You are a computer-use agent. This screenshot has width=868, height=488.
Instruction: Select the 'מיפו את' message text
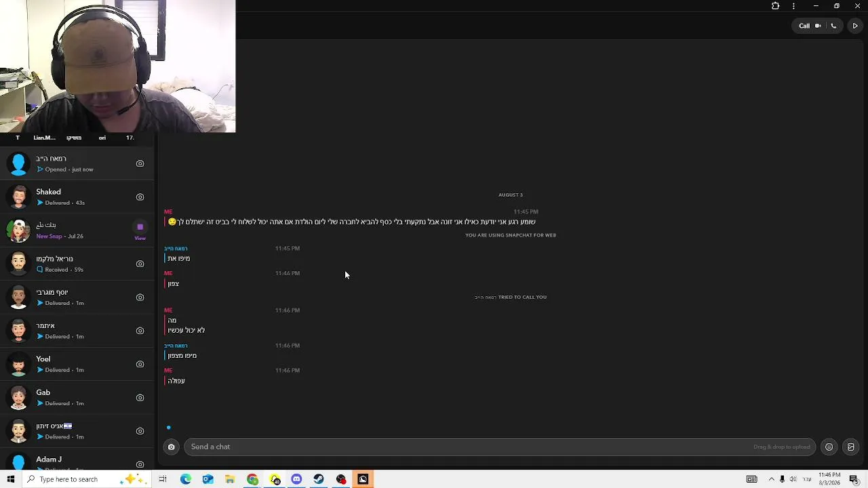(179, 258)
